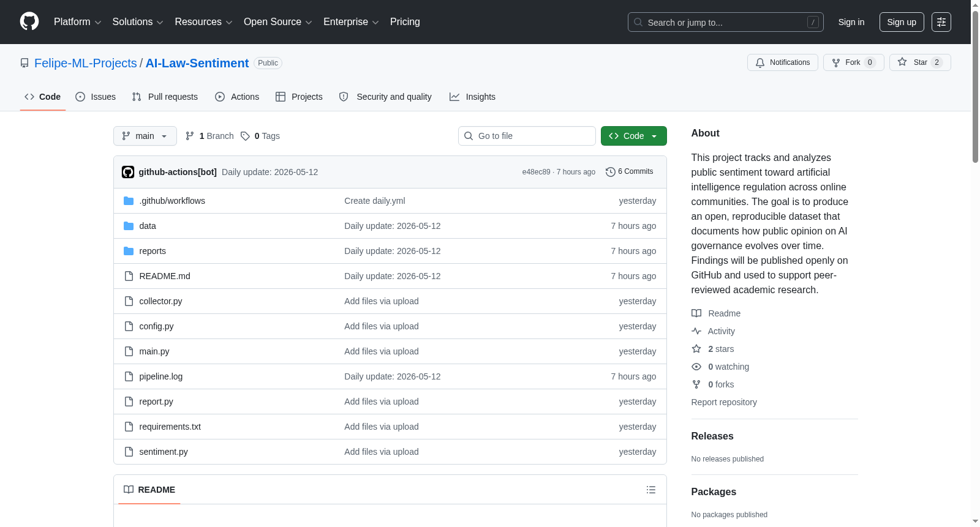View the 0 forks link
The image size is (980, 527).
[713, 384]
